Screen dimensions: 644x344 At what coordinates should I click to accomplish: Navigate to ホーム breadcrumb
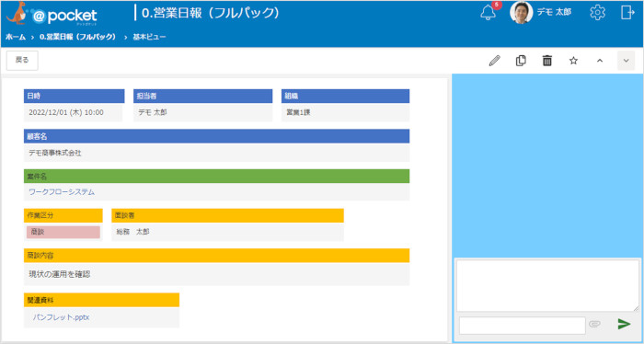(16, 37)
